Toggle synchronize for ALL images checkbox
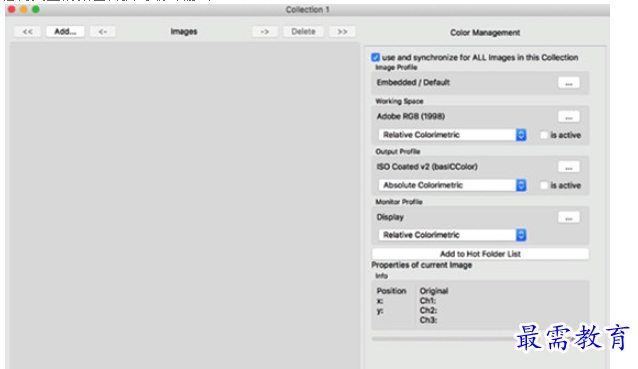This screenshot has width=638, height=369. pyautogui.click(x=375, y=57)
